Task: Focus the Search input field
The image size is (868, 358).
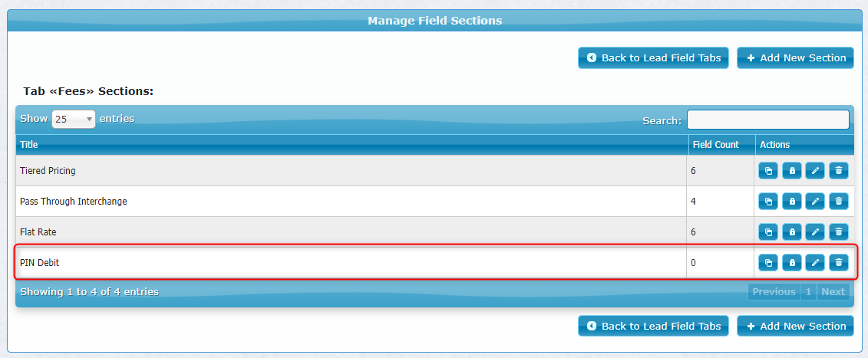Action: [x=767, y=120]
